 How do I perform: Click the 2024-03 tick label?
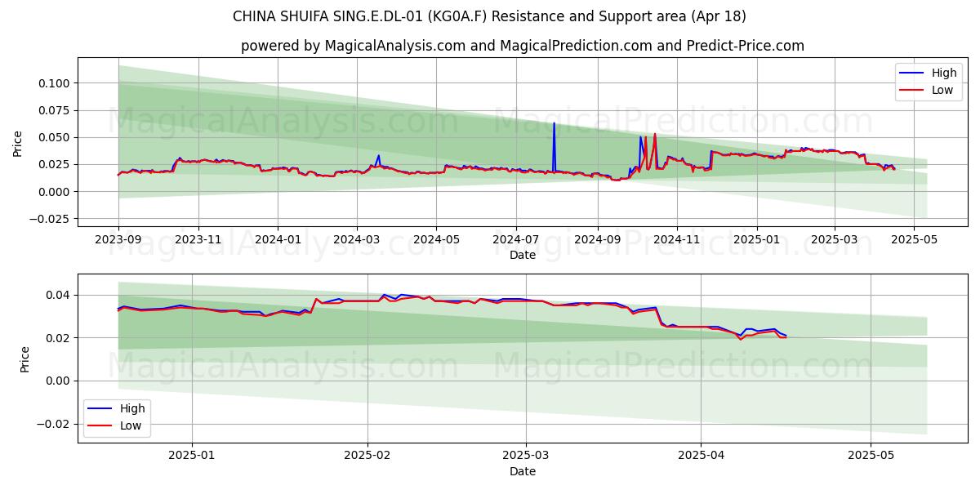(x=357, y=240)
